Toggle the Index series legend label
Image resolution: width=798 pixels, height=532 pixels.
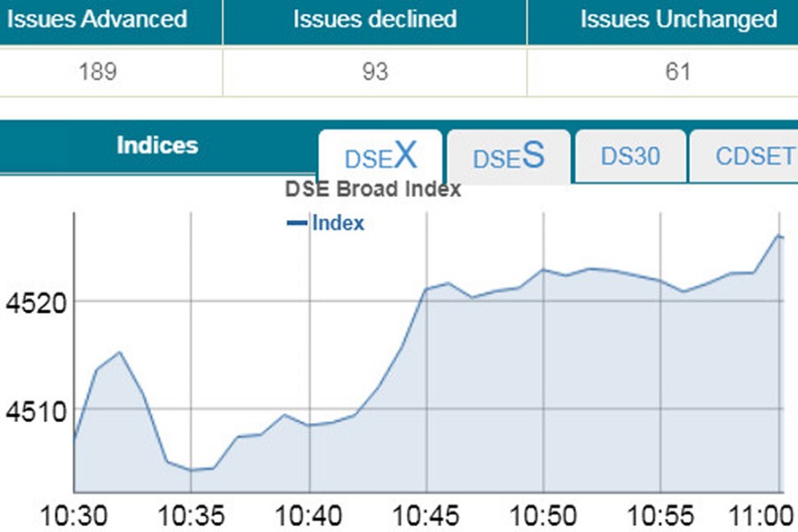(x=338, y=223)
